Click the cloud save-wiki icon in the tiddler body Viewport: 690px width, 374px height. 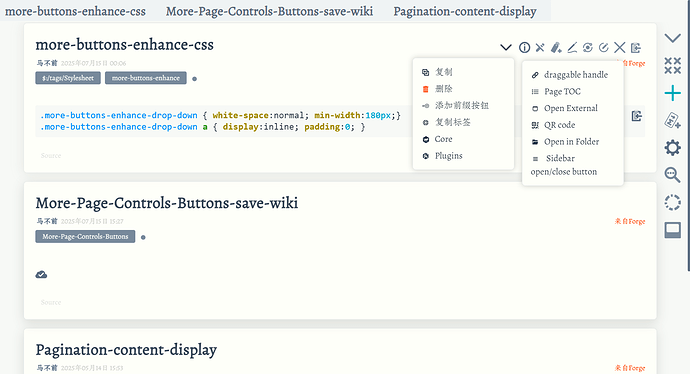(x=41, y=275)
